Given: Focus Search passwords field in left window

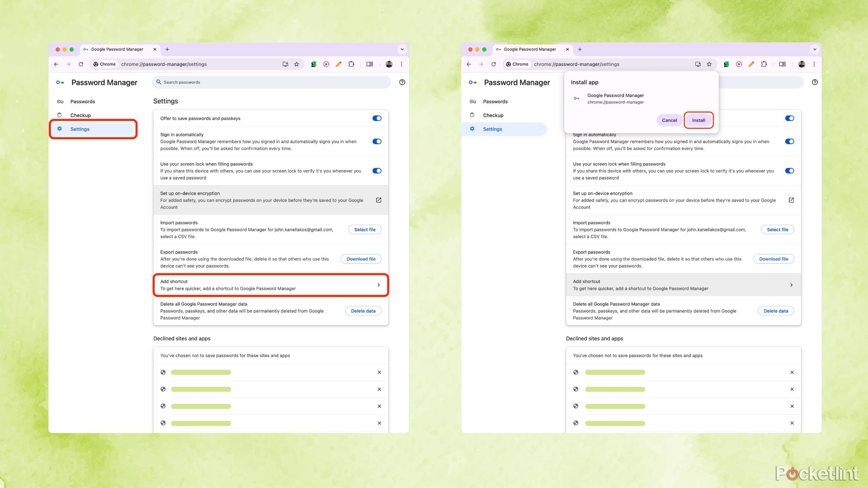Looking at the screenshot, I should coord(271,82).
